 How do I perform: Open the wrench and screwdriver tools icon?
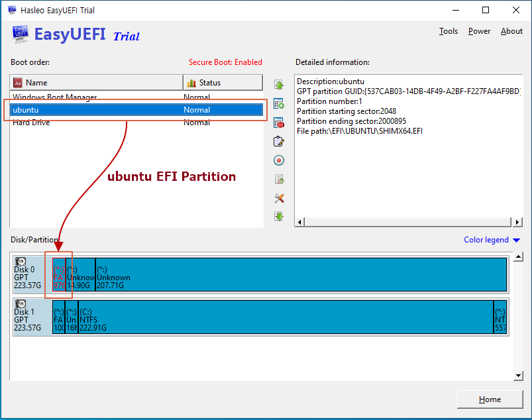(279, 198)
